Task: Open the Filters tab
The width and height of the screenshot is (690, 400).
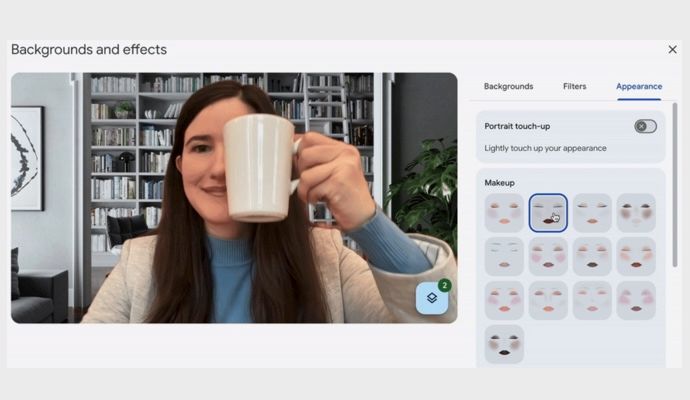Action: coord(574,87)
